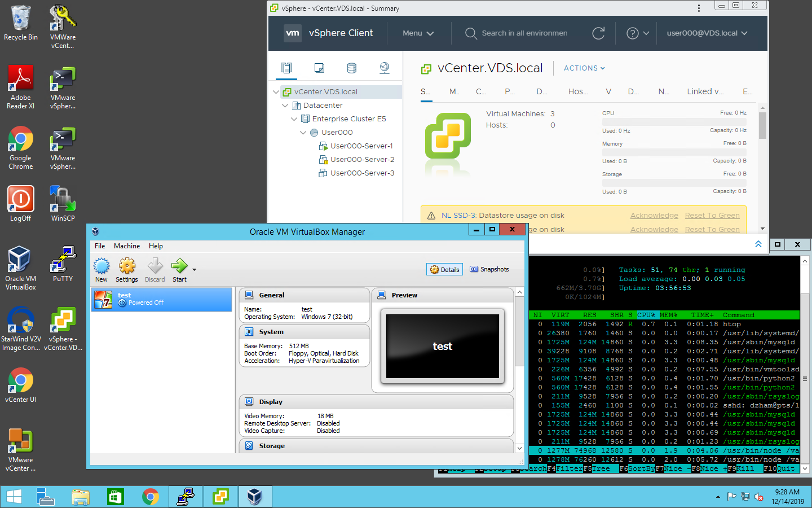The height and width of the screenshot is (526, 812).
Task: Open the vSphere help question mark icon
Action: click(x=632, y=33)
